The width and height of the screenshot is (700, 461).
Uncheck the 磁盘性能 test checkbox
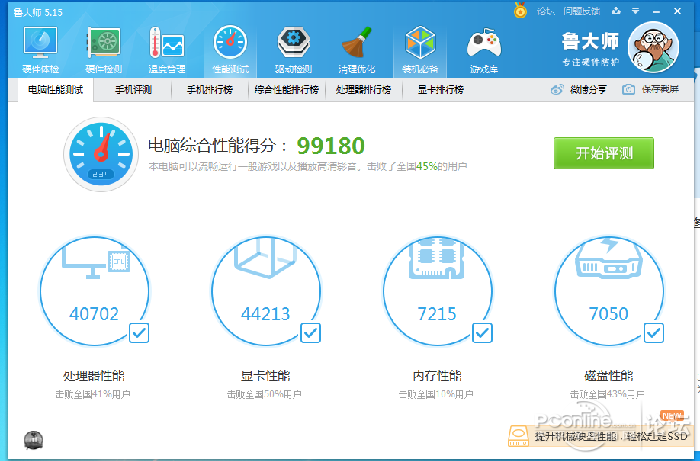coord(654,333)
